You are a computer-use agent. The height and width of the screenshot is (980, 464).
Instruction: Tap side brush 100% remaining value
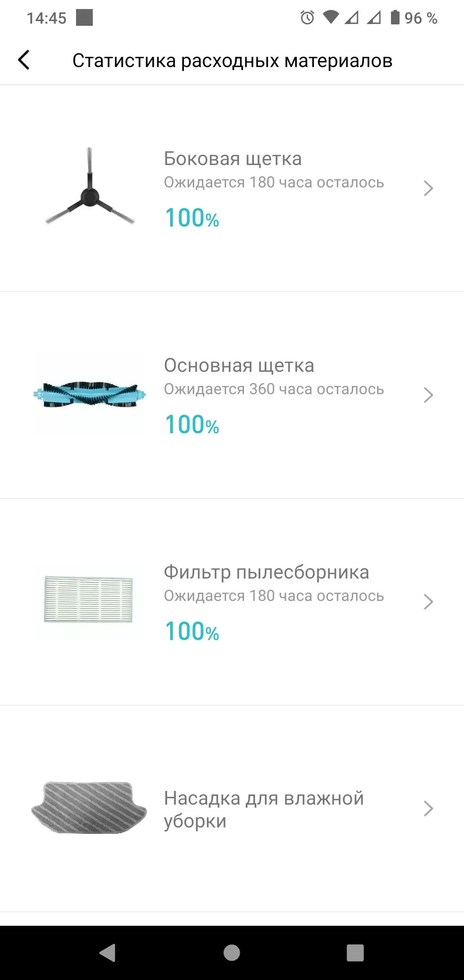tap(192, 217)
